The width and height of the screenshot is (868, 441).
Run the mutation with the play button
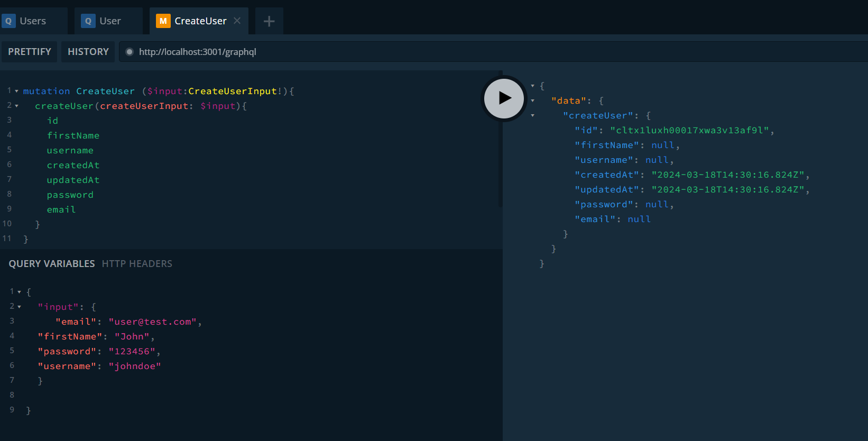504,98
